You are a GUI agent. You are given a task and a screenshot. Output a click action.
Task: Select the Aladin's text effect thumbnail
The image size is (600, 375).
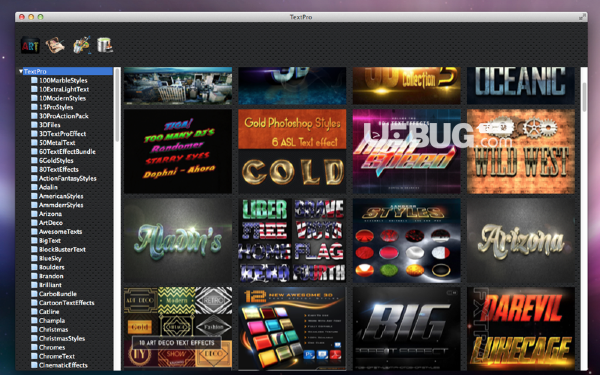(178, 241)
